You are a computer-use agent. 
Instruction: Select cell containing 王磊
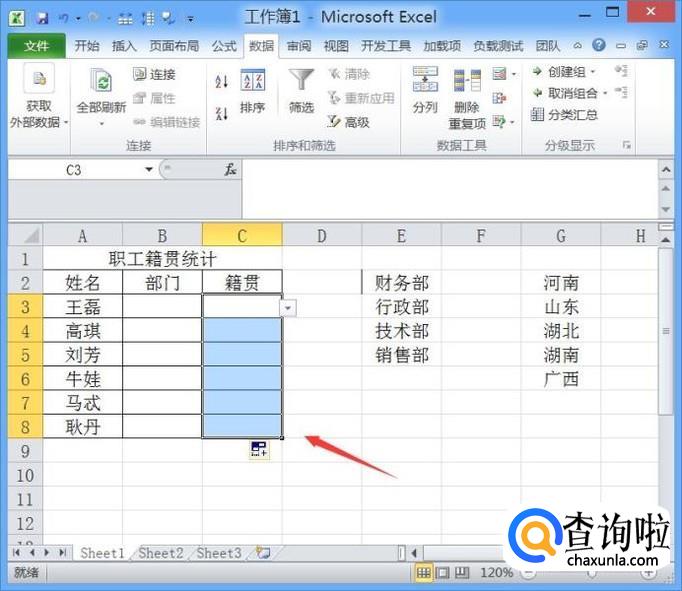(x=83, y=307)
